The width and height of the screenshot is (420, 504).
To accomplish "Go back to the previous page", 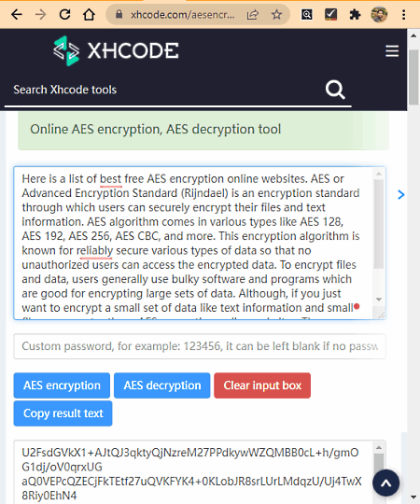I will [x=16, y=15].
